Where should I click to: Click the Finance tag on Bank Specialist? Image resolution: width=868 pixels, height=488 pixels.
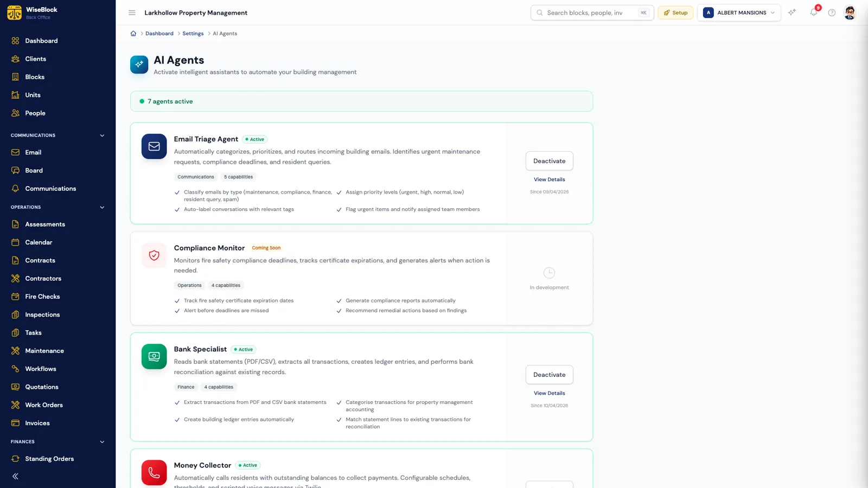point(186,387)
